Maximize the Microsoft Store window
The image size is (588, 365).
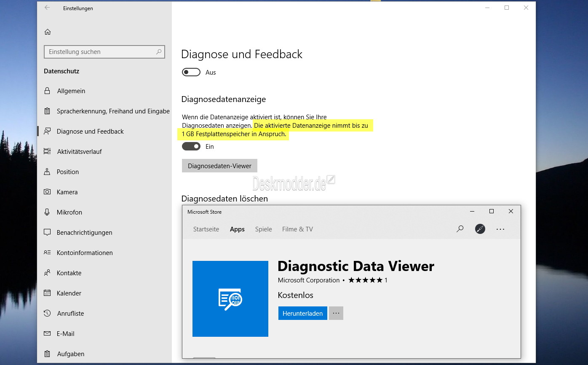tap(491, 211)
